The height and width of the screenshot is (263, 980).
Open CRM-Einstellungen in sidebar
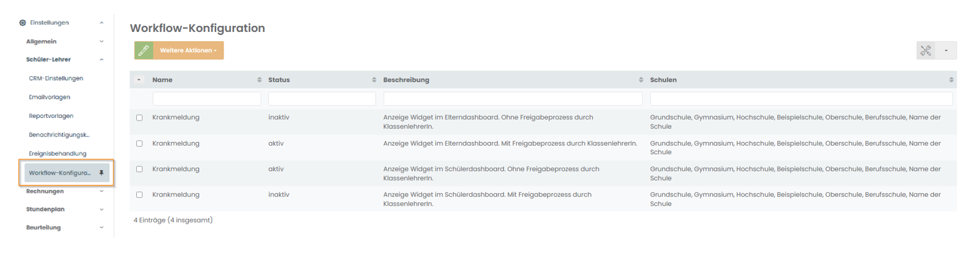[56, 79]
